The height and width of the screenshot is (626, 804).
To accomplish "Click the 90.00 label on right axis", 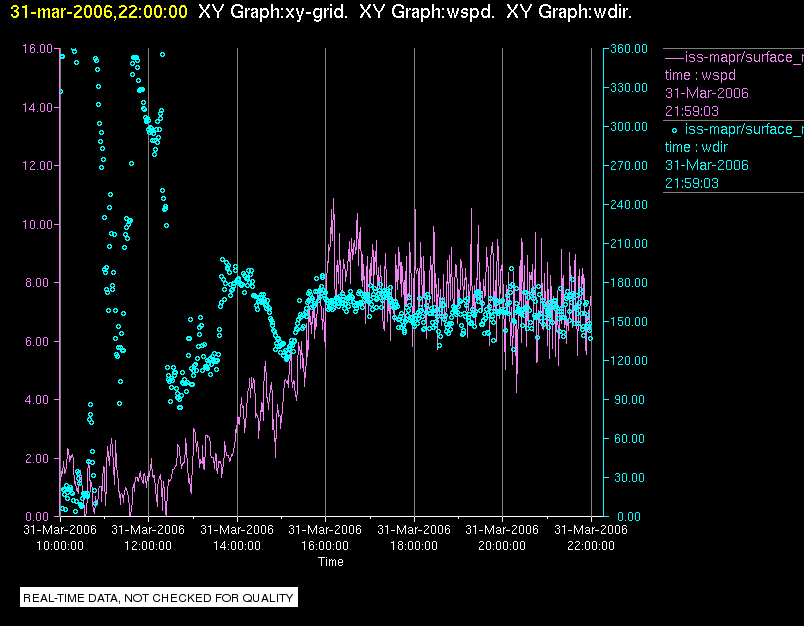I will coord(629,399).
